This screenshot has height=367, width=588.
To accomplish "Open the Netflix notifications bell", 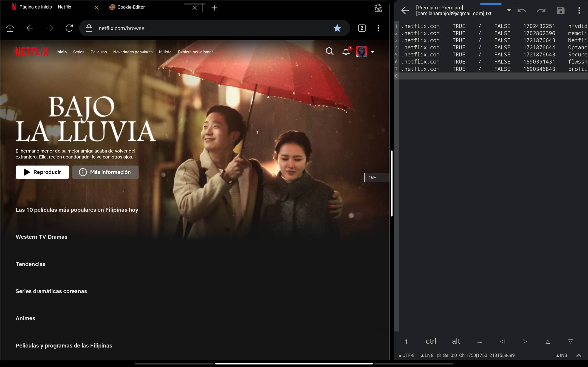I will coord(346,52).
